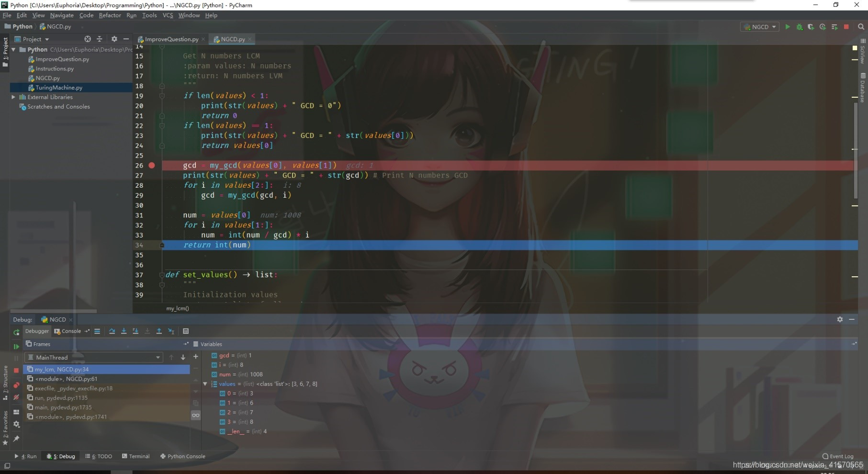
Task: Open the 4: Run tool window
Action: point(26,456)
